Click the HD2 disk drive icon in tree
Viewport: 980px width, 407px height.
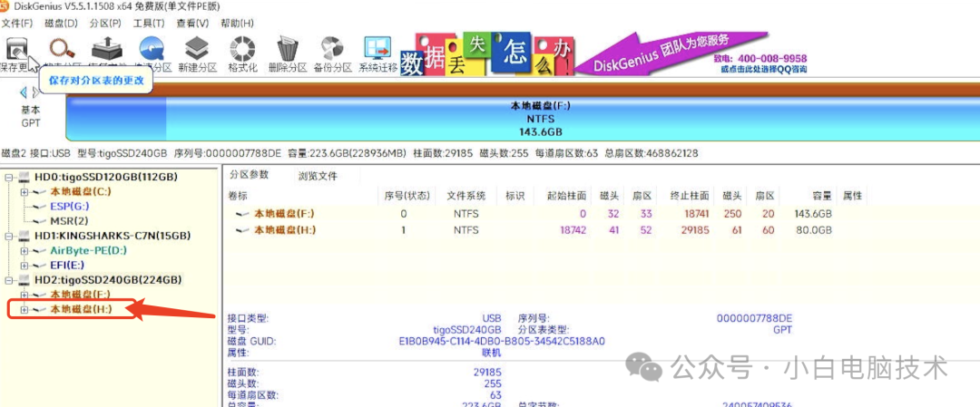click(x=24, y=279)
